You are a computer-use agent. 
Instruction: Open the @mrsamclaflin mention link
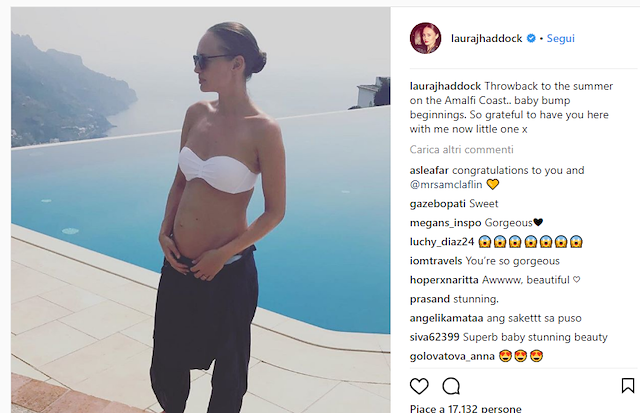click(446, 184)
